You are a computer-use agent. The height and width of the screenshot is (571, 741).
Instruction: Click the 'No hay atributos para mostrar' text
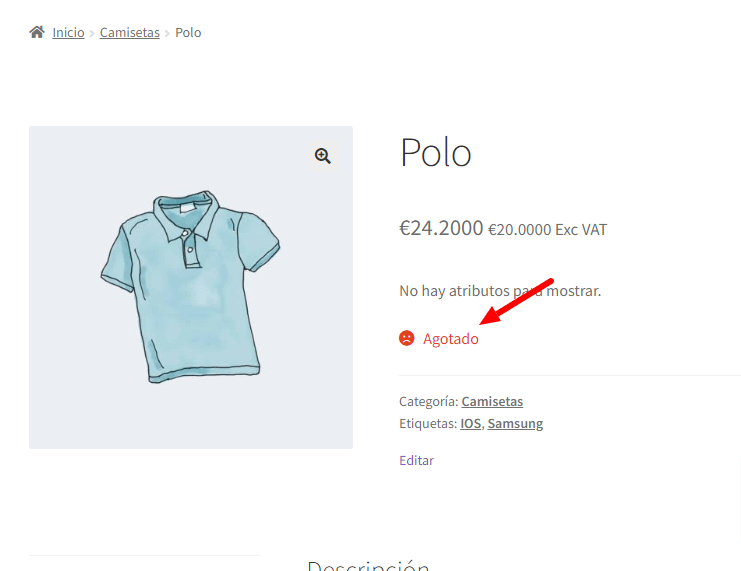(x=500, y=291)
